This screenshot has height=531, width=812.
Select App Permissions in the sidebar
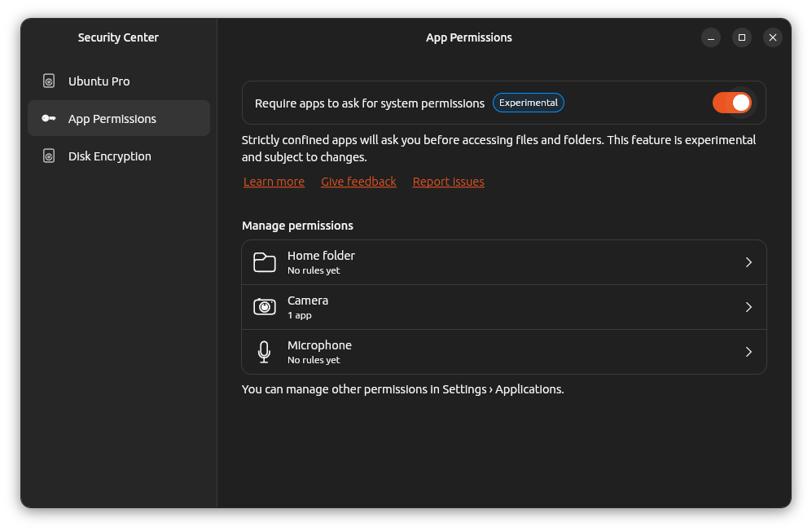[x=112, y=118]
